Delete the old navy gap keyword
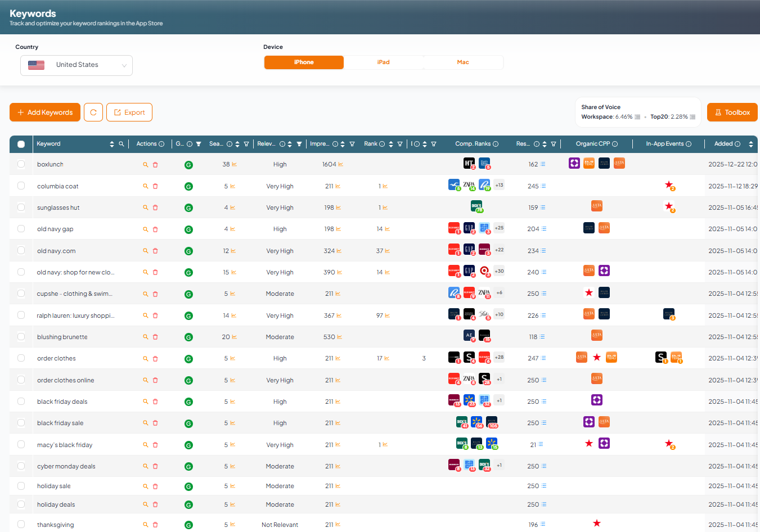 pyautogui.click(x=155, y=229)
